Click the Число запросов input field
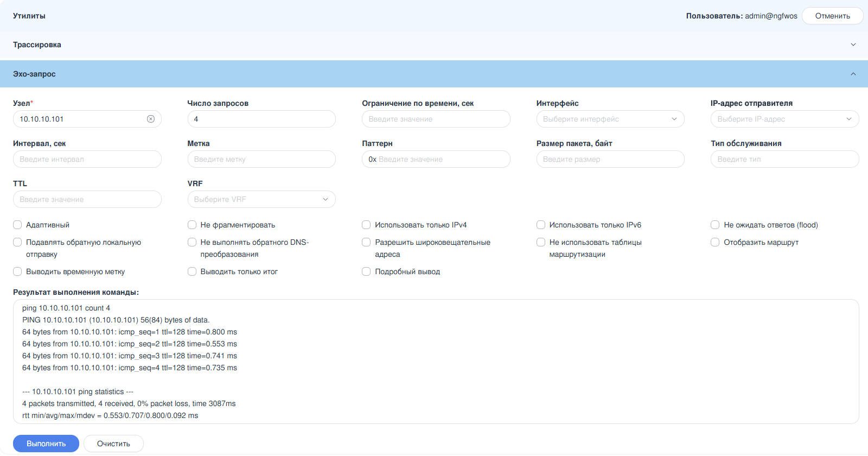Viewport: 868px width, 456px height. pos(261,119)
